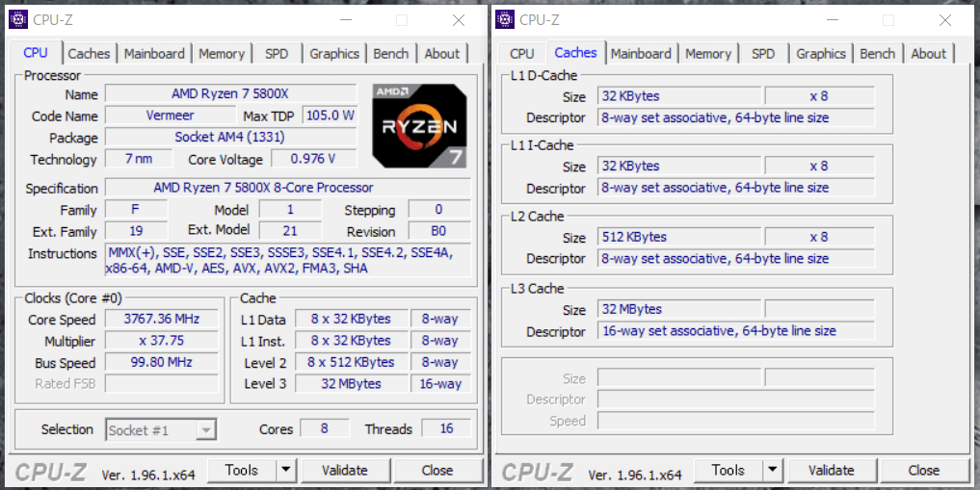Click L2 Cache x 8 count field

(x=819, y=237)
